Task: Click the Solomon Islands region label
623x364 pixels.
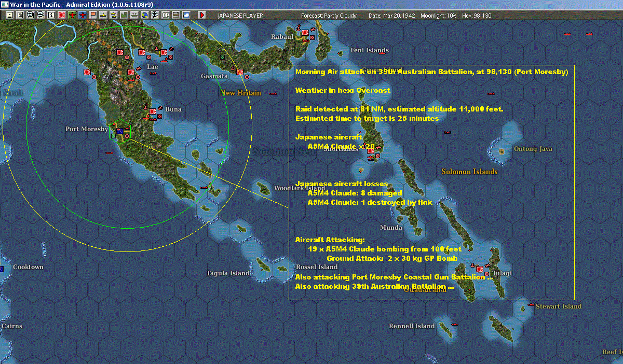Action: (469, 172)
